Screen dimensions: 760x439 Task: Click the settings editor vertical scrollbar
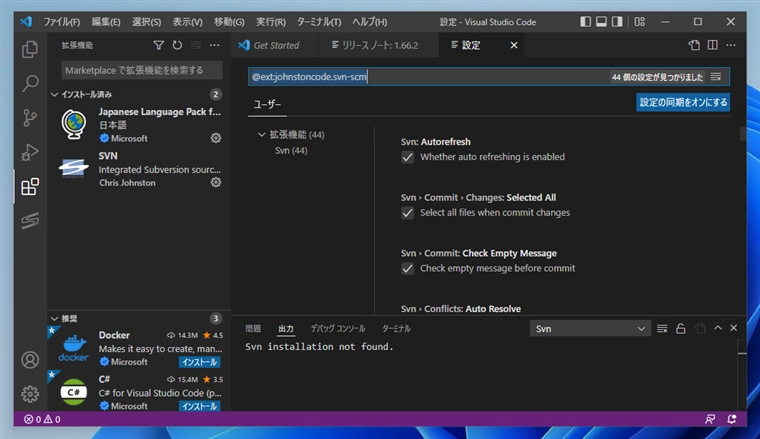743,133
